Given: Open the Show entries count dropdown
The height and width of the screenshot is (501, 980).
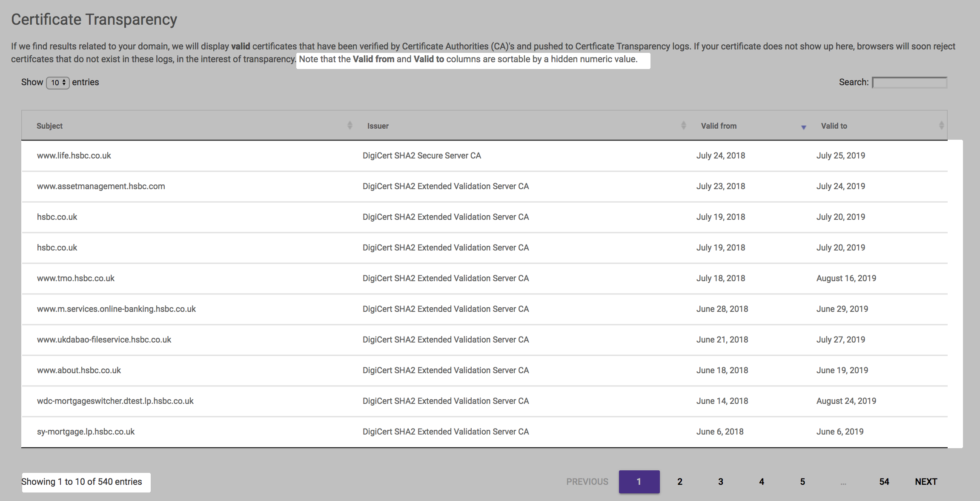Looking at the screenshot, I should [x=58, y=83].
